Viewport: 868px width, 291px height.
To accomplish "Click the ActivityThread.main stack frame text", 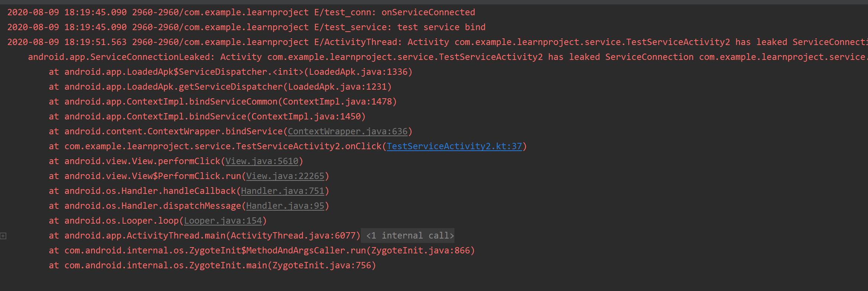I will coord(204,236).
